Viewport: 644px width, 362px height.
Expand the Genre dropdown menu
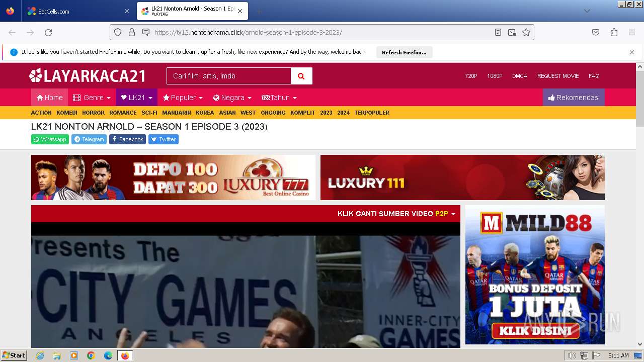coord(92,98)
